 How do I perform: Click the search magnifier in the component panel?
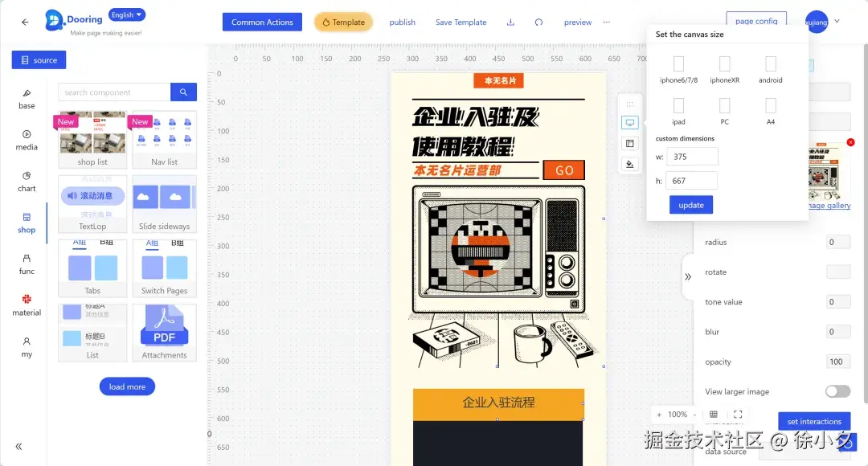[183, 92]
